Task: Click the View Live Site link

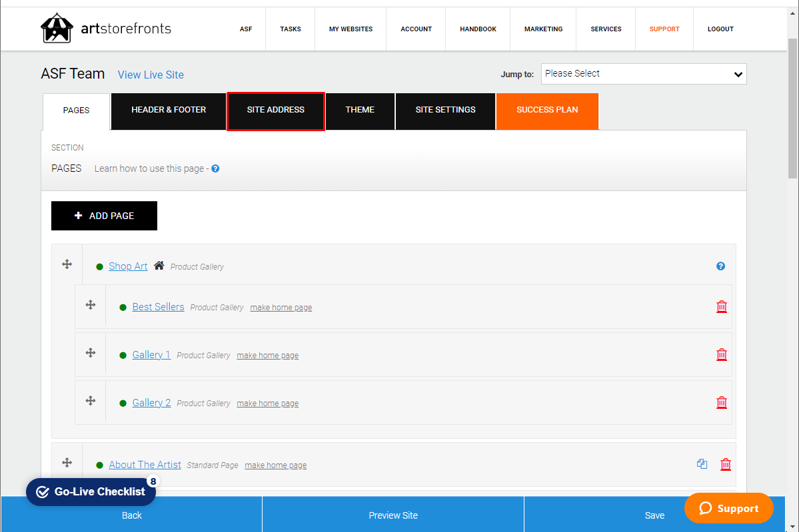Action: (x=151, y=75)
